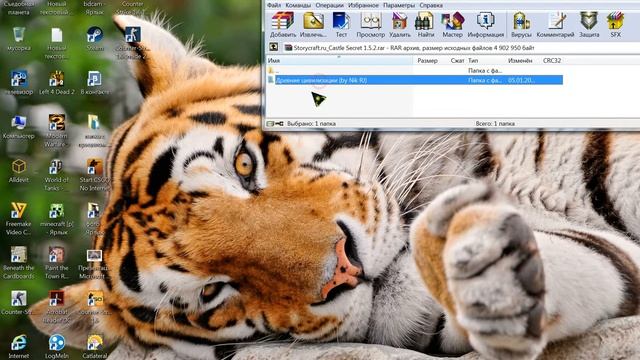This screenshot has width=640, height=360.
Task: Click the Изменён column header
Action: pyautogui.click(x=520, y=60)
